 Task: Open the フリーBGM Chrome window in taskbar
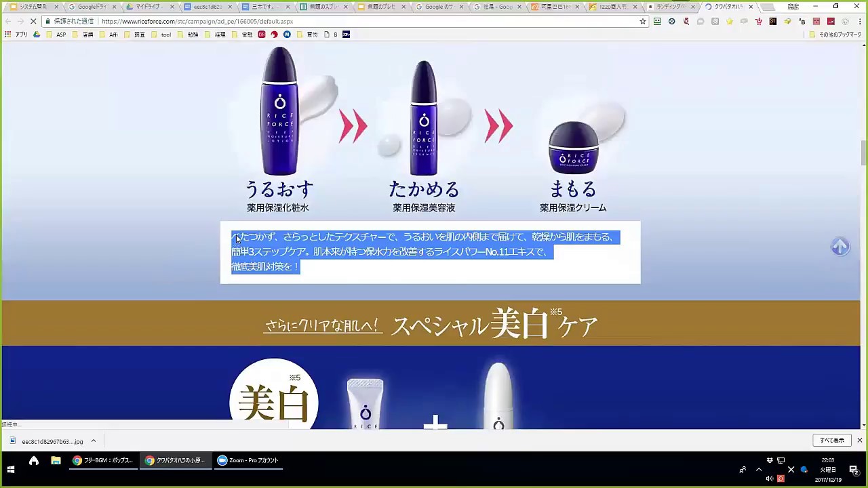[x=102, y=461]
